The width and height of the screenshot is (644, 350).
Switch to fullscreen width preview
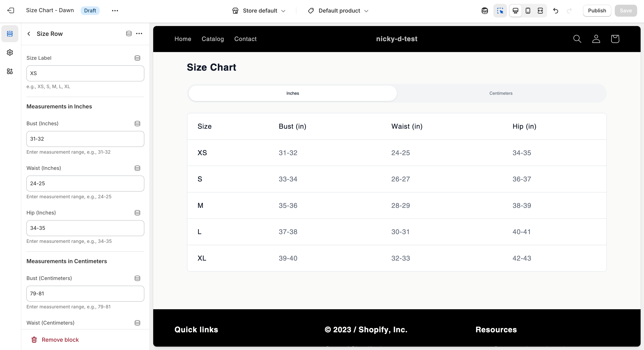click(x=540, y=11)
